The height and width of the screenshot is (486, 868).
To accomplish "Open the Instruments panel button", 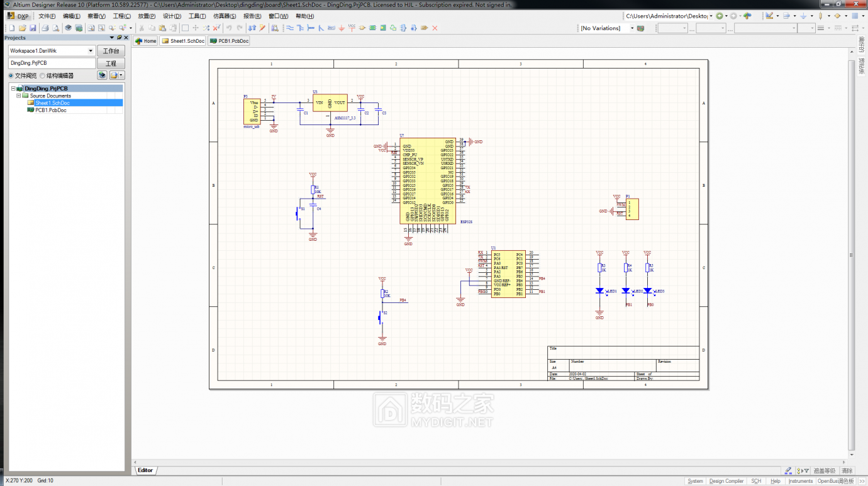I will (x=801, y=481).
